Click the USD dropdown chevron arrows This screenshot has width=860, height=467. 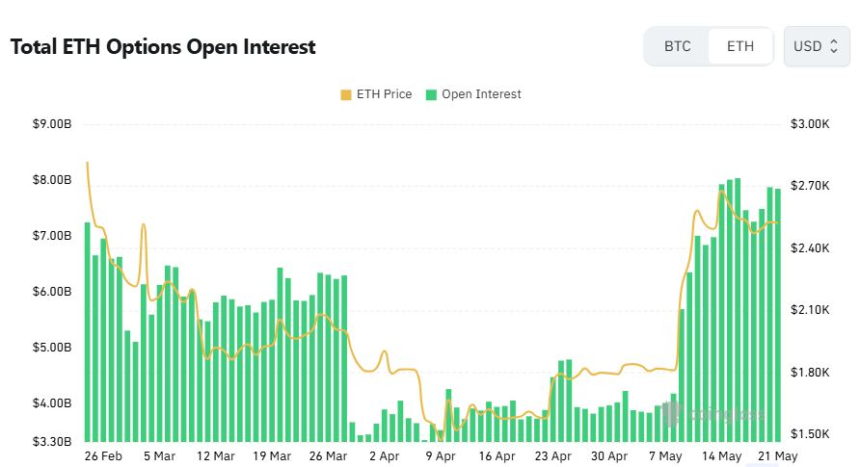pos(834,46)
